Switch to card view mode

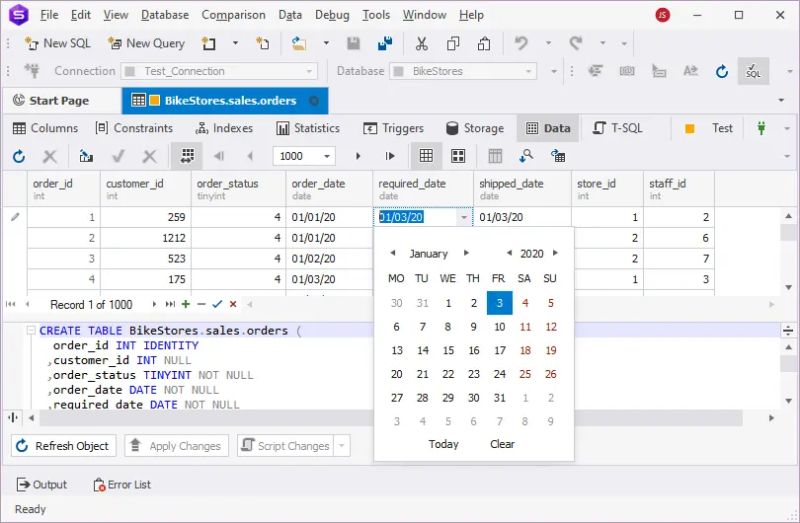(x=458, y=156)
